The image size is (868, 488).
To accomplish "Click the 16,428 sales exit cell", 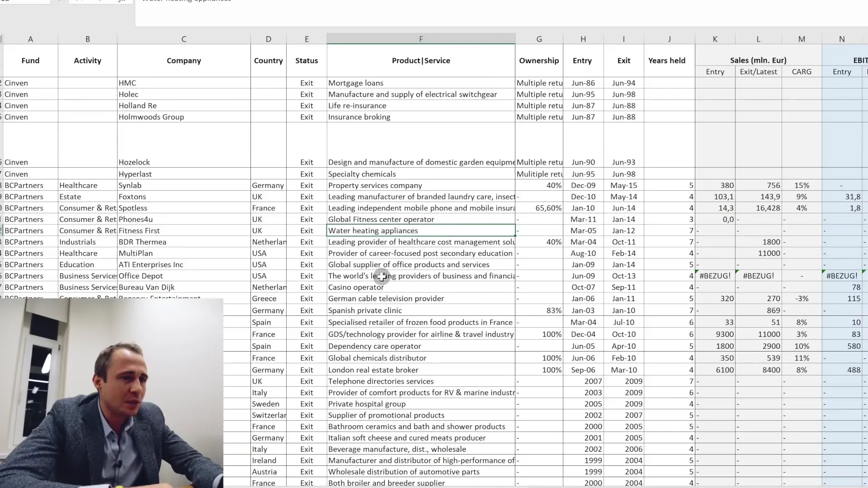I will [758, 208].
